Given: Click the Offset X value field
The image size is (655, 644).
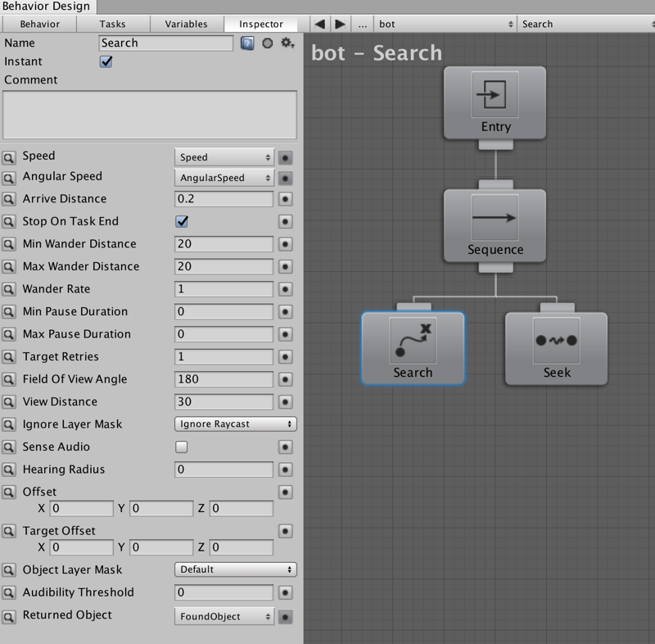Looking at the screenshot, I should tap(81, 508).
